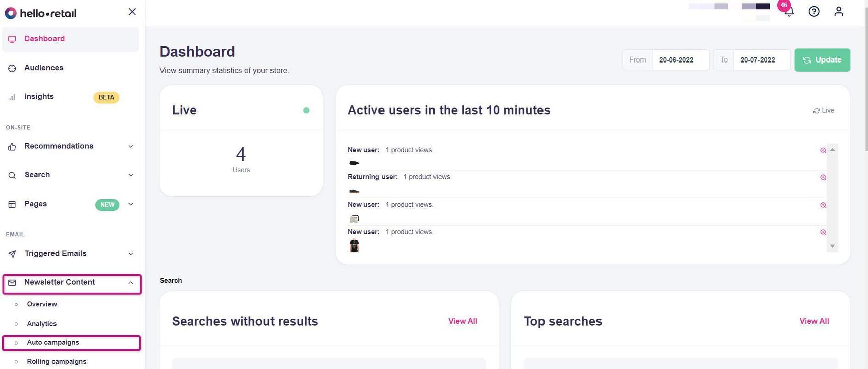Click View All for Searches without results
The width and height of the screenshot is (868, 369).
point(462,321)
